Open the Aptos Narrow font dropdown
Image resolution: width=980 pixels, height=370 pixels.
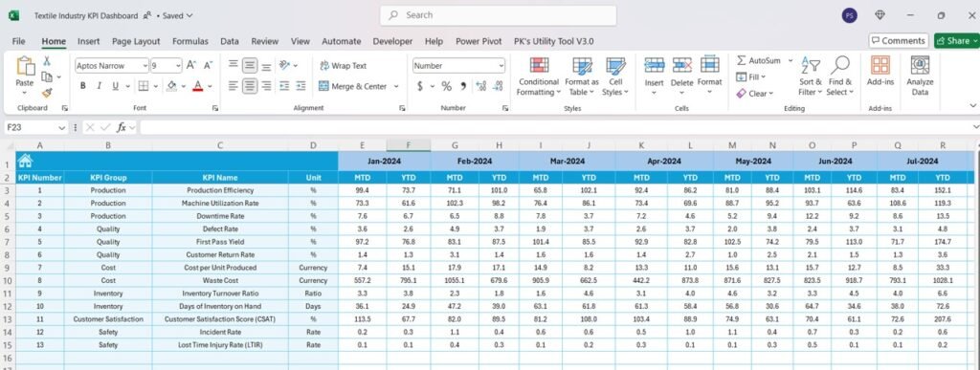[x=145, y=66]
